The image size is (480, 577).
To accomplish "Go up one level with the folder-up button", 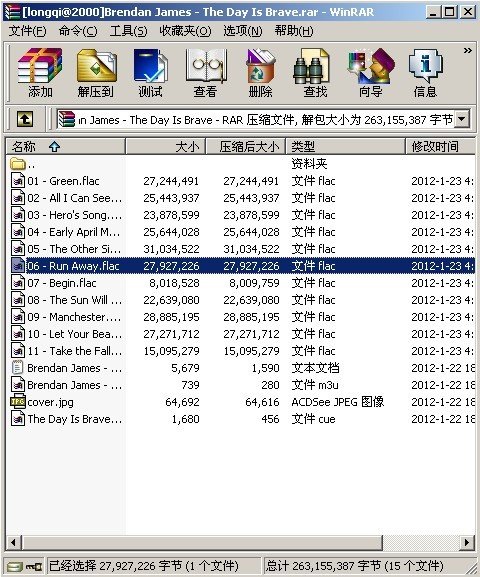I will (x=25, y=119).
